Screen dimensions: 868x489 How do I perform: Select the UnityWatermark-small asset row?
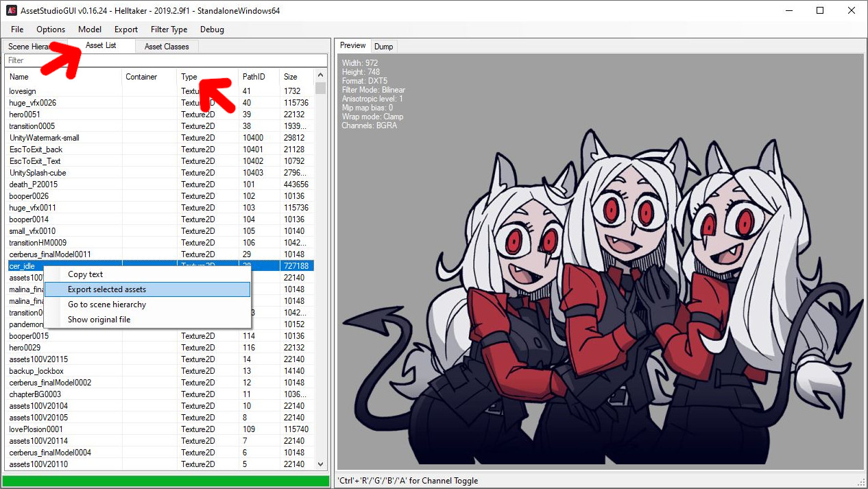[160, 138]
